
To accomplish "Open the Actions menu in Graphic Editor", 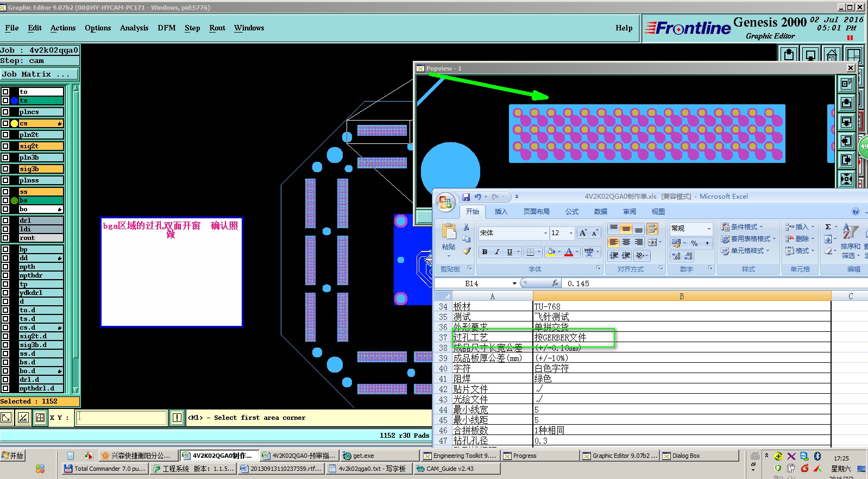I will (x=63, y=28).
